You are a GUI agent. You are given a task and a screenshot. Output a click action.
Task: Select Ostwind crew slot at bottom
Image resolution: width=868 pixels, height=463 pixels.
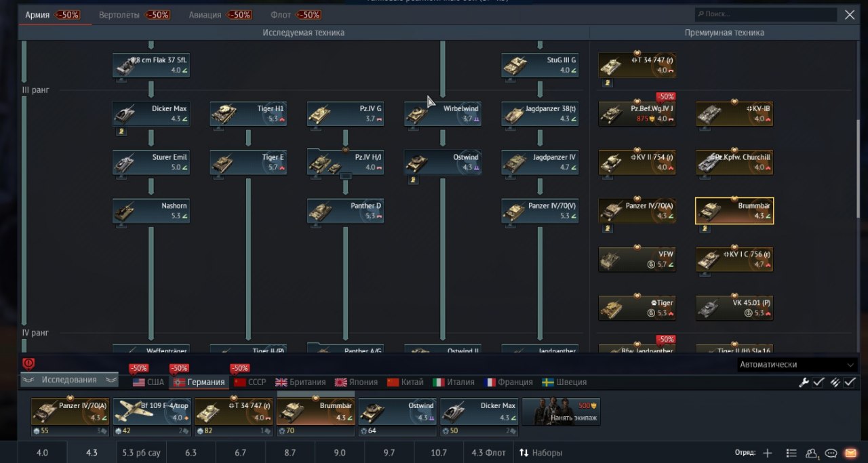click(x=397, y=412)
